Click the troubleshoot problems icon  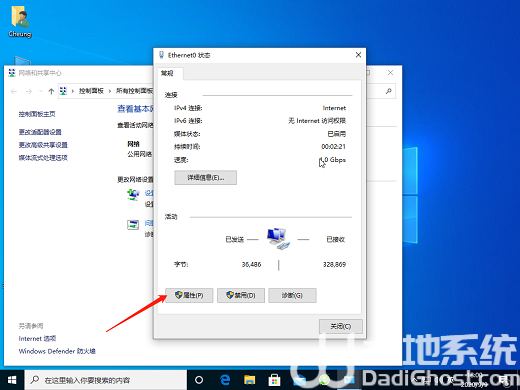tap(133, 225)
